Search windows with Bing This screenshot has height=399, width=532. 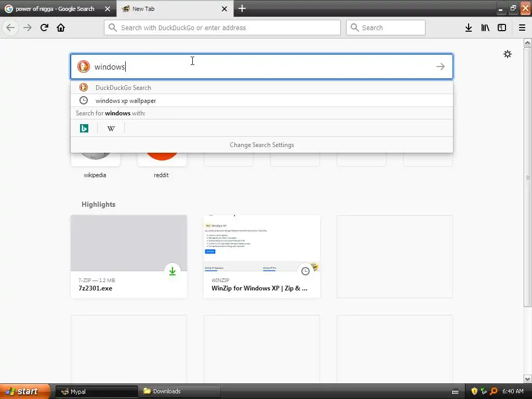tap(84, 128)
